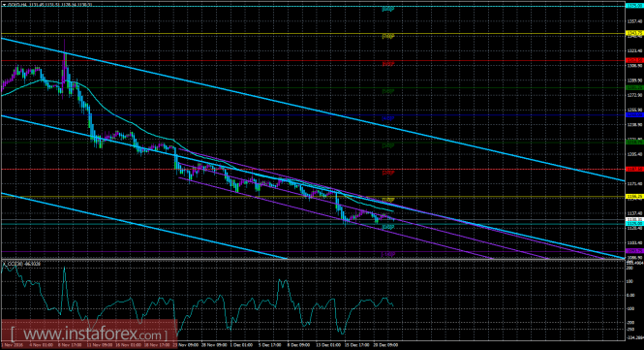Click the yellow 1156.25 price tag

[x=633, y=197]
